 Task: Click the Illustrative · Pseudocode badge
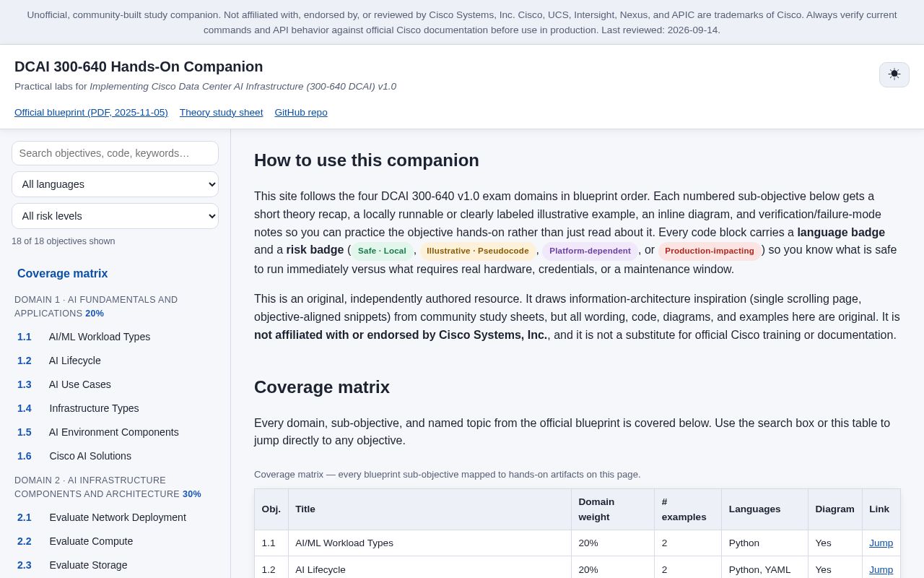coord(477,251)
